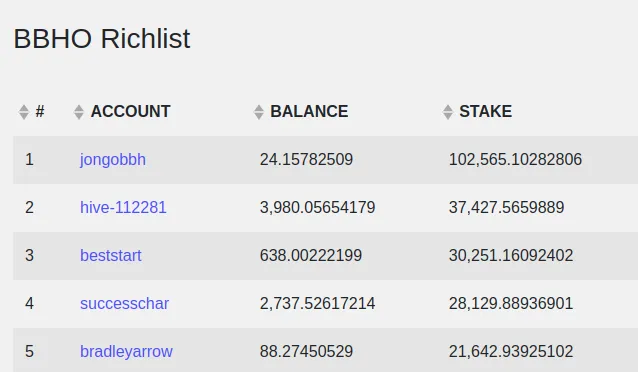
Task: Click the ACCOUNT column header
Action: [130, 112]
